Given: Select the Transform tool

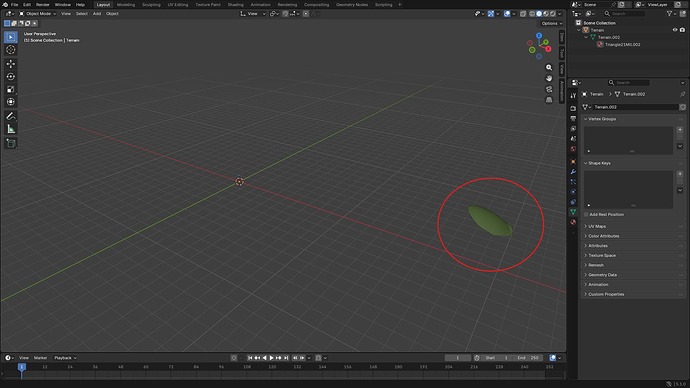Looking at the screenshot, I should pyautogui.click(x=11, y=102).
